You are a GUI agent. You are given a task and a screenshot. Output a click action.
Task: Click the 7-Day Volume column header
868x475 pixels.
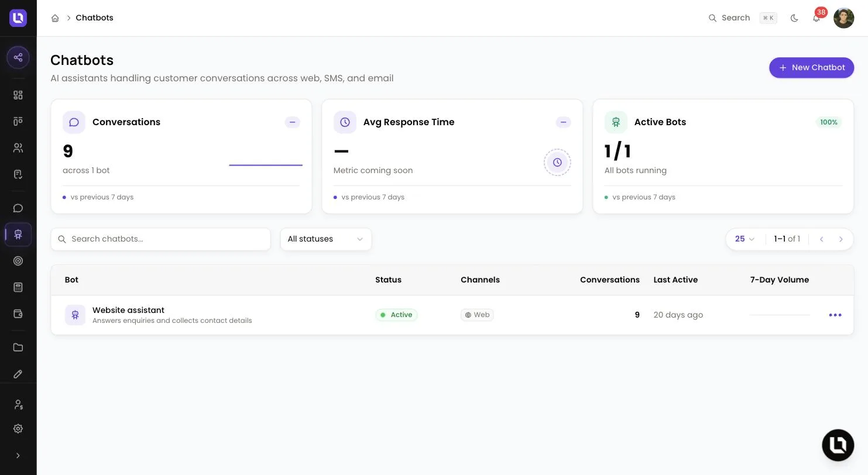pos(780,280)
